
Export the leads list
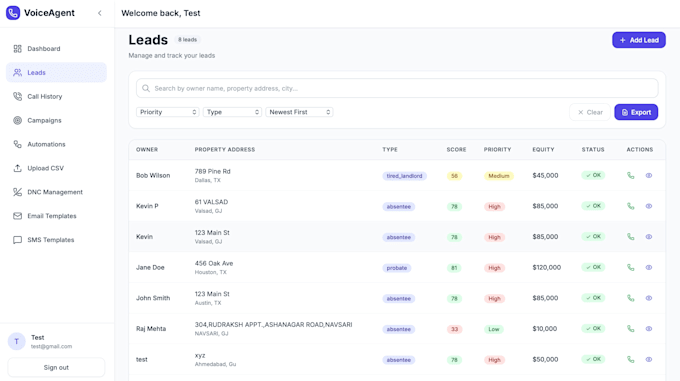pyautogui.click(x=636, y=112)
